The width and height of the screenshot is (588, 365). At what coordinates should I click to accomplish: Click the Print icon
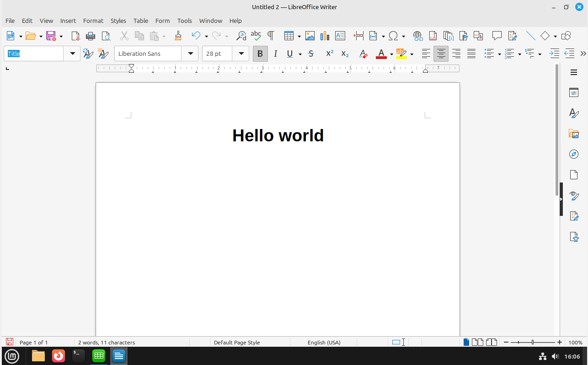tap(91, 36)
